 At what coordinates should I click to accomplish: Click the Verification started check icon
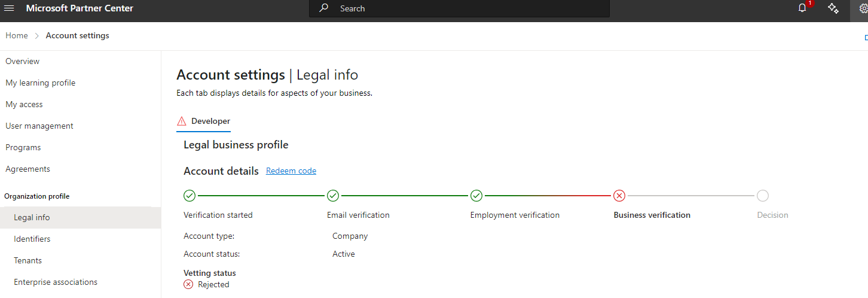(190, 196)
